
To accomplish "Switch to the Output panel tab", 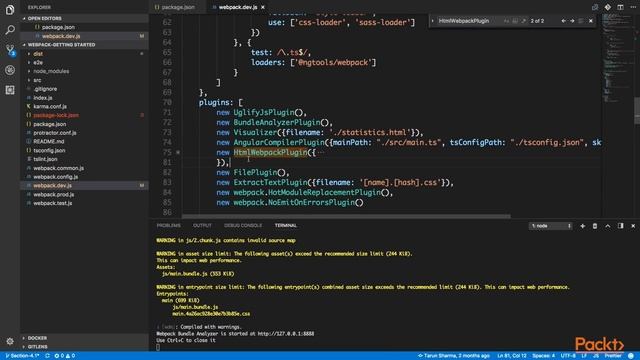I will click(202, 225).
